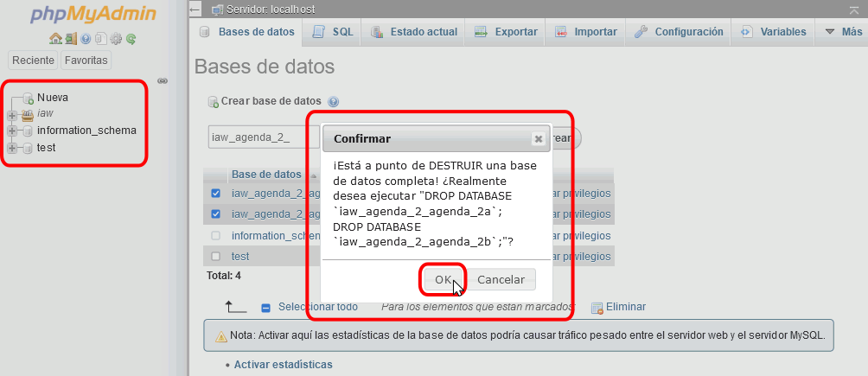Select information_schema in navigation tree
The height and width of the screenshot is (376, 868).
pyautogui.click(x=87, y=131)
